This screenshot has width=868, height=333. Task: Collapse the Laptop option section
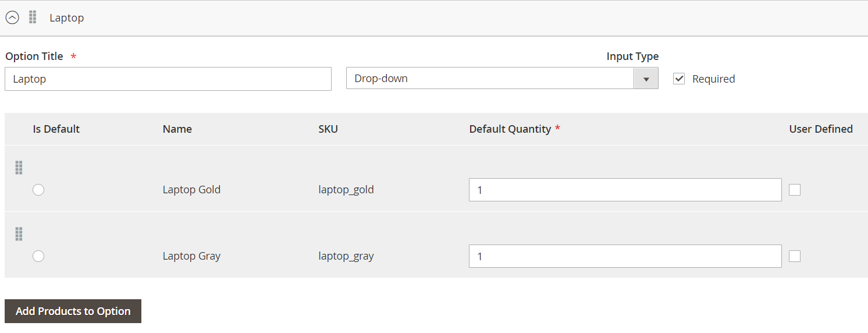tap(12, 17)
